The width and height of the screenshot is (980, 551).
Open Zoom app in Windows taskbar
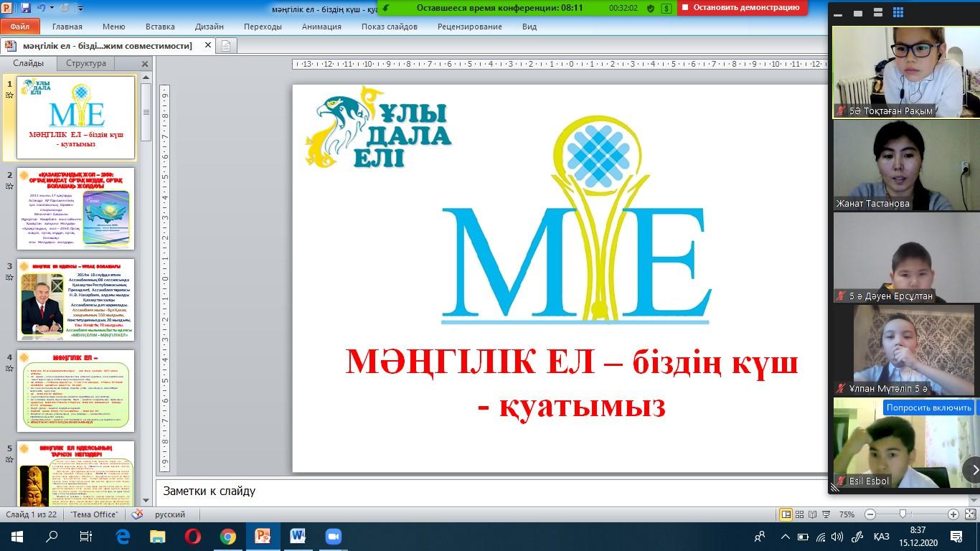click(x=333, y=536)
